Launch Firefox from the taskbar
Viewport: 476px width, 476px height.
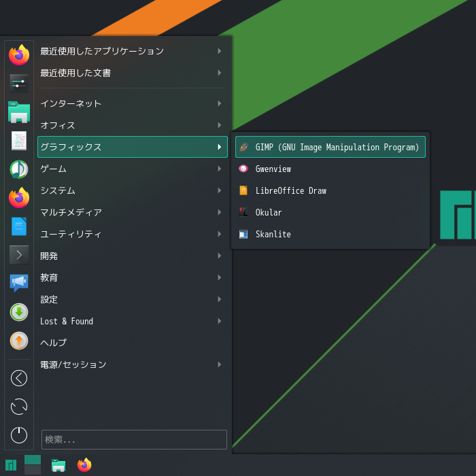click(x=84, y=465)
